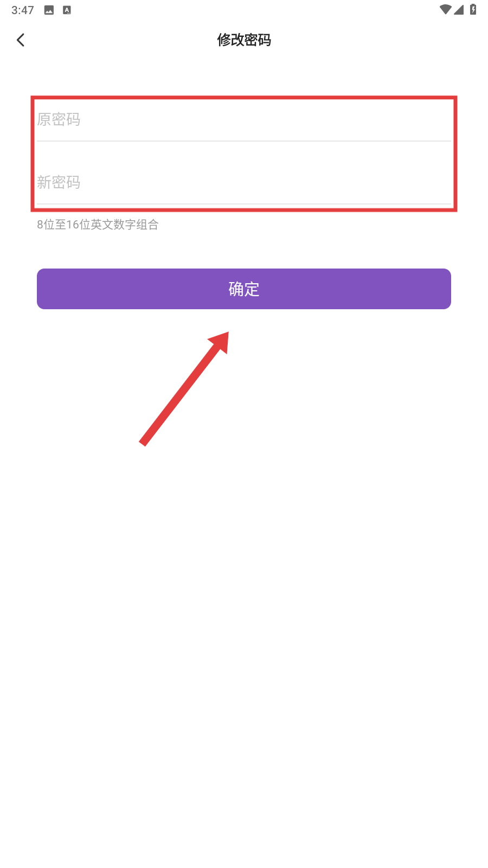Tap the 8位至16位英文数字组合 hint text
Viewport: 488px width, 868px height.
(98, 225)
